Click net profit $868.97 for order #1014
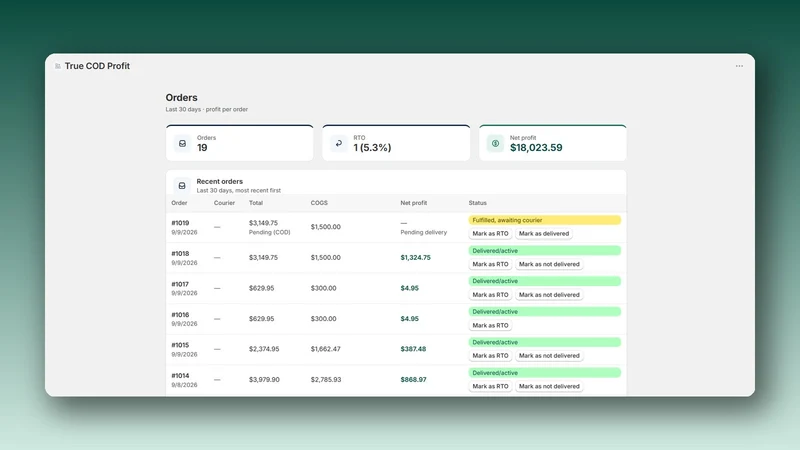 coord(413,380)
